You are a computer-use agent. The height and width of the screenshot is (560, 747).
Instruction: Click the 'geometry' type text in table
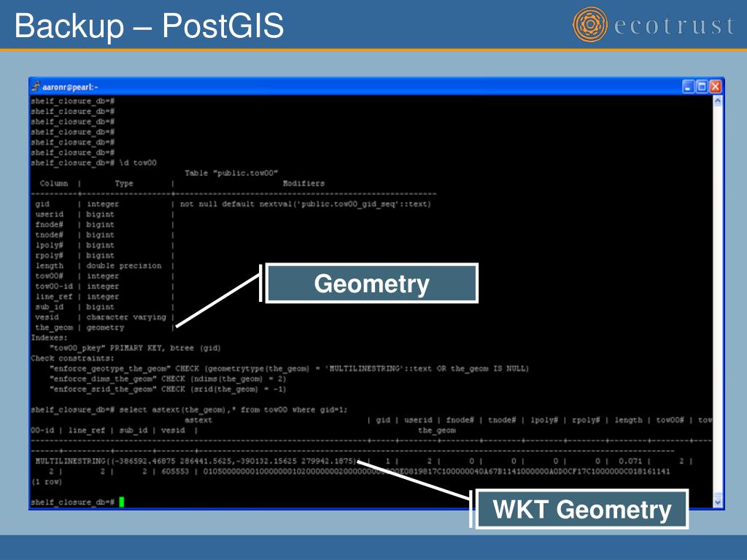[105, 327]
